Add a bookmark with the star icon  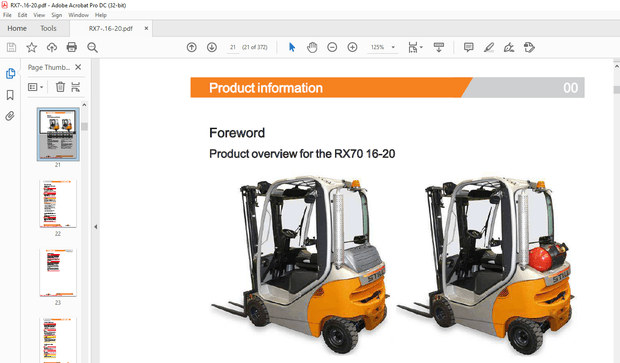(x=32, y=47)
